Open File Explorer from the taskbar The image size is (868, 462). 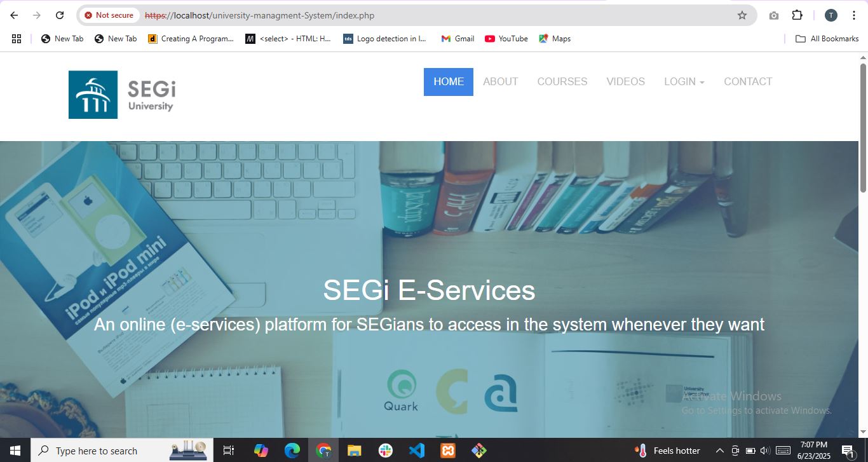point(355,451)
